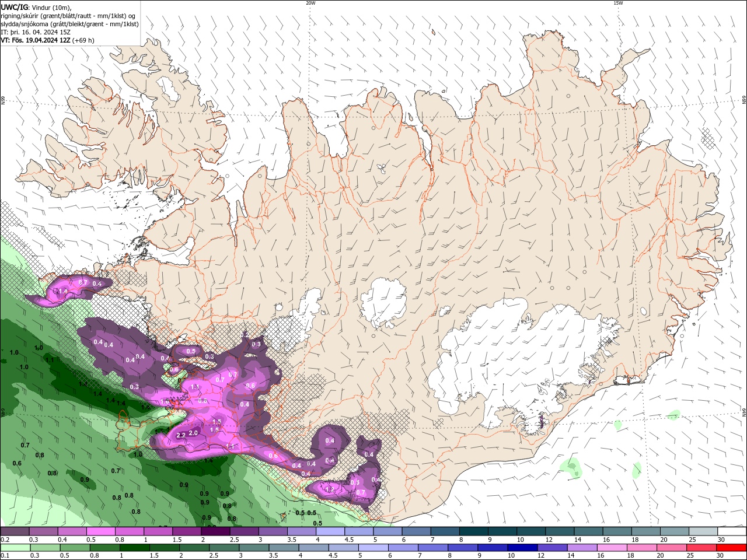Select the pale gray 25 swatch in upper legend

pos(703,531)
